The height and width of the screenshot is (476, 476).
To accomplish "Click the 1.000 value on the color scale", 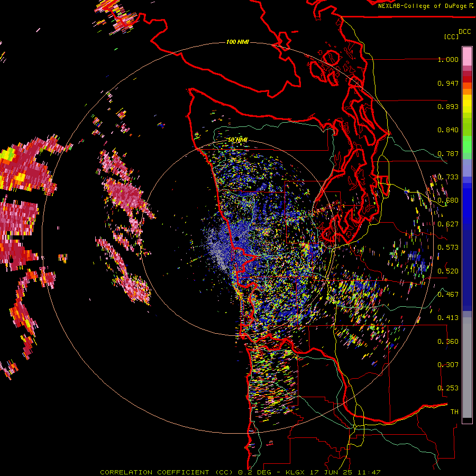I will pos(448,59).
